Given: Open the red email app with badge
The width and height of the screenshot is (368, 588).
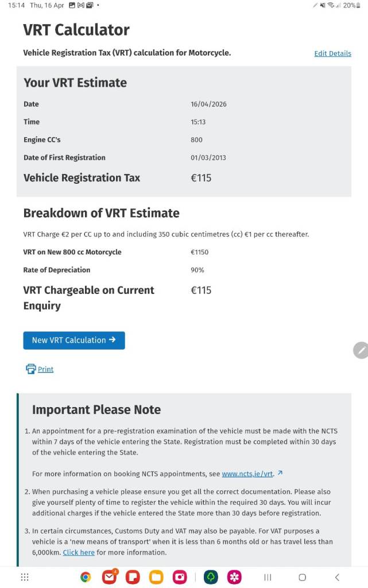Looking at the screenshot, I should pos(109,577).
